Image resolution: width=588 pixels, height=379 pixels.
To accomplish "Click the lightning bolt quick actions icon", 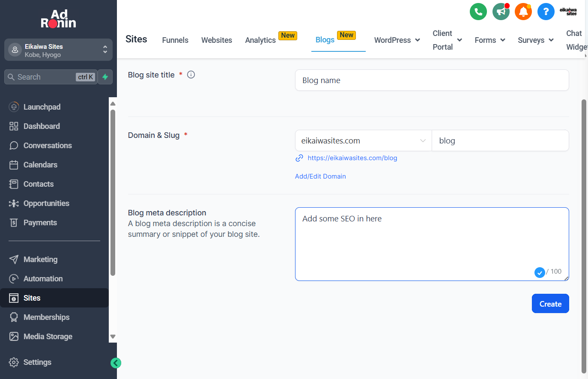I will click(105, 77).
